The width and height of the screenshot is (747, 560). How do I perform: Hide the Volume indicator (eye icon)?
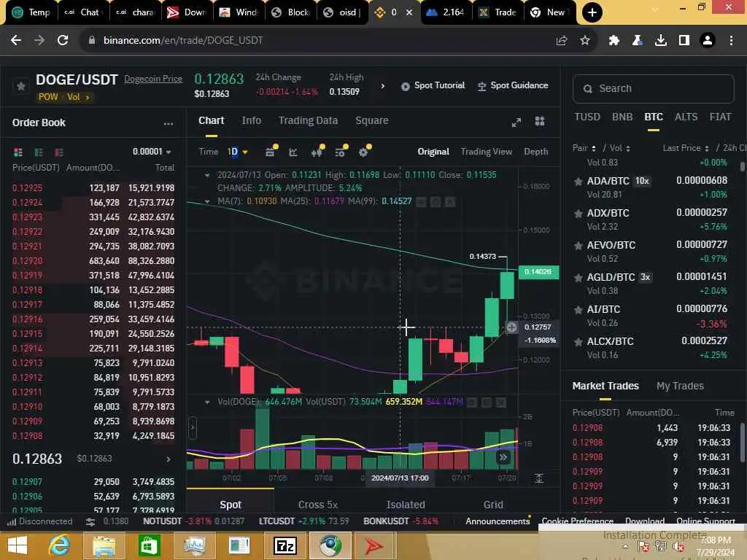point(472,402)
